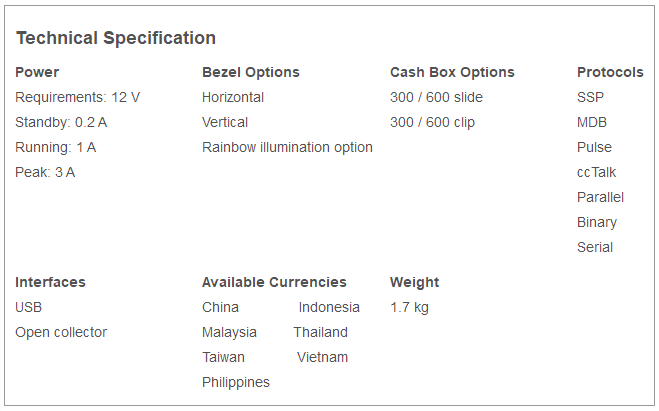Click the Requirements: 12 V text

(x=77, y=97)
